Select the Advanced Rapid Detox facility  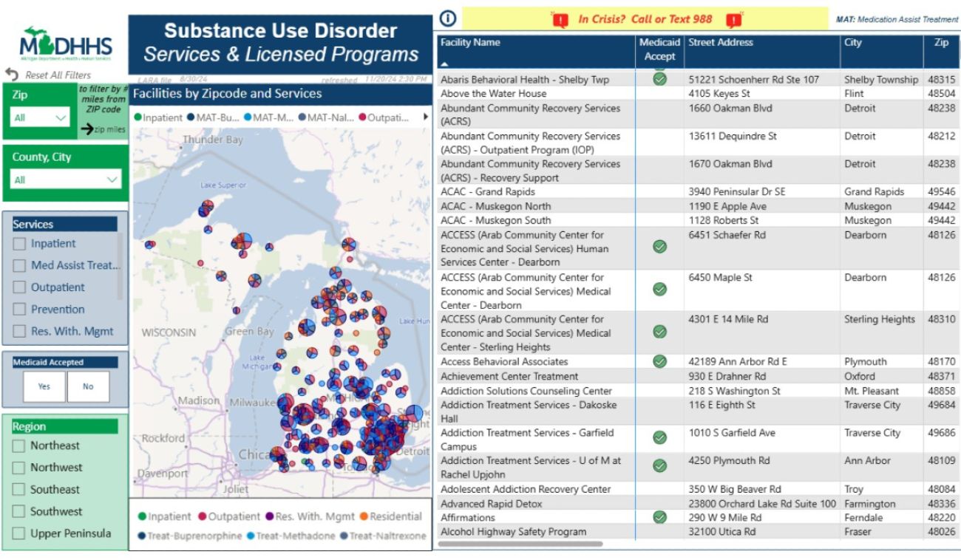pos(492,504)
